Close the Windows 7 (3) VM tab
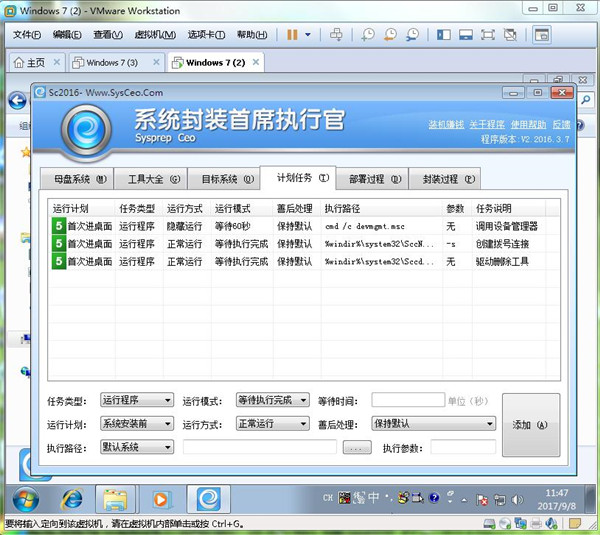Image resolution: width=600 pixels, height=535 pixels. coord(156,62)
